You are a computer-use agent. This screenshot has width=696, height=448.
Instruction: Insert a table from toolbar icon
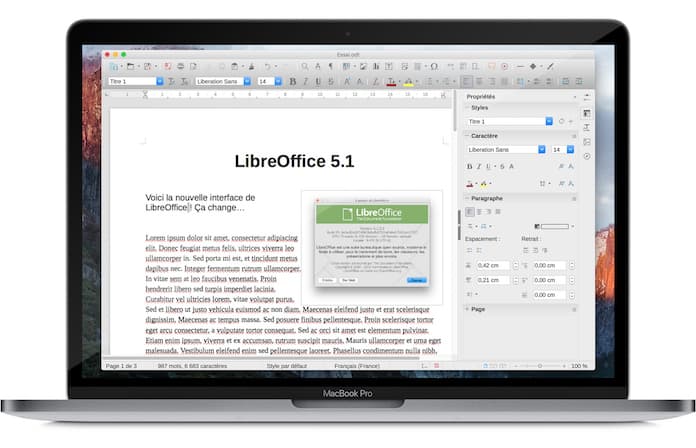(x=346, y=67)
